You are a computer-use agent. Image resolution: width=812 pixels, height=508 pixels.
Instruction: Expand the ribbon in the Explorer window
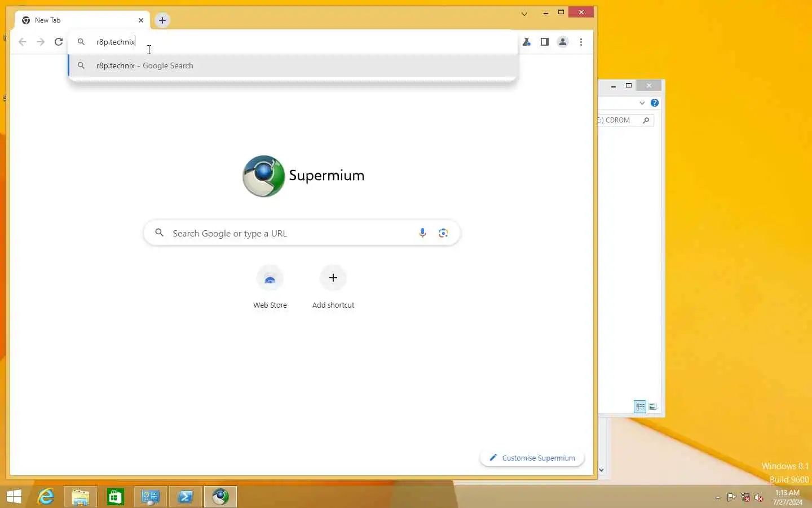click(642, 103)
